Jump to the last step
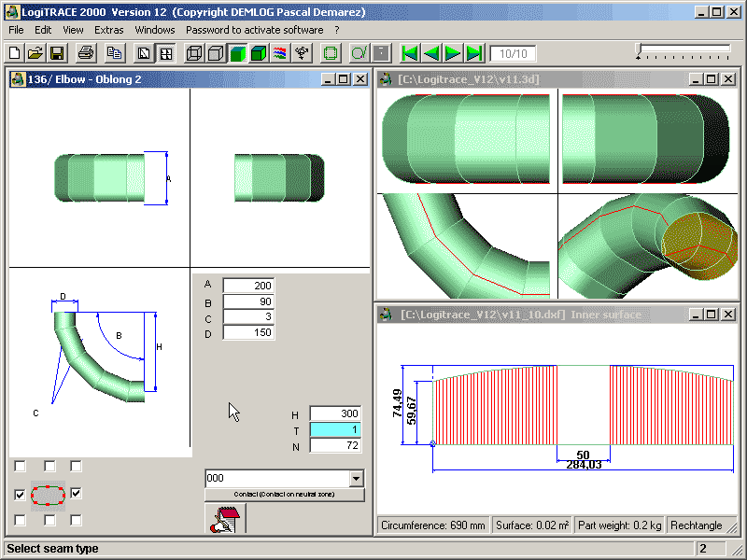This screenshot has width=747, height=560. click(x=474, y=53)
